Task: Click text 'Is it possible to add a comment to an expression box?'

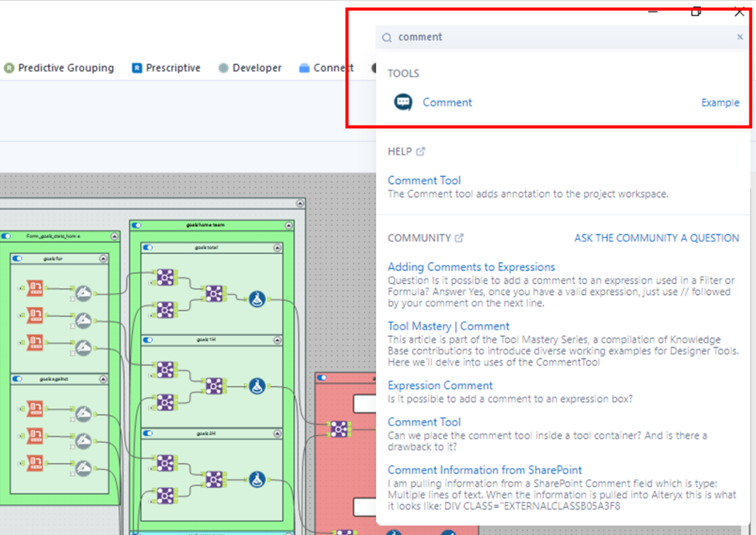Action: coord(510,399)
